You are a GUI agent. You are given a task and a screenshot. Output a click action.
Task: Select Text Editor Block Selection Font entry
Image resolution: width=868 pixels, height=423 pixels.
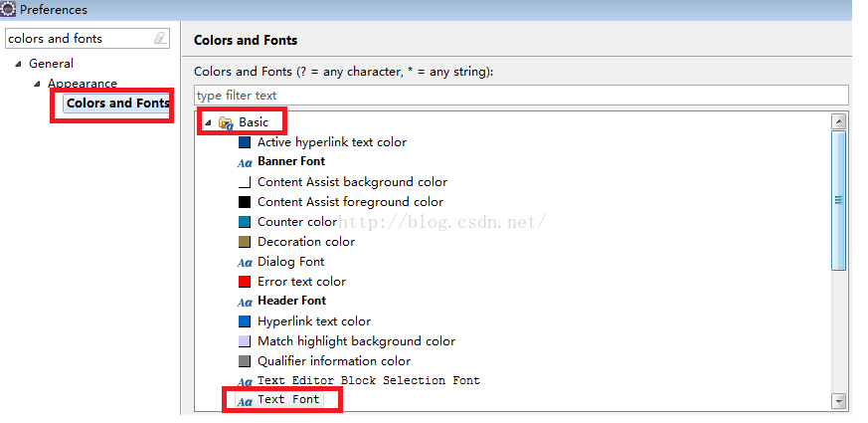tap(369, 381)
